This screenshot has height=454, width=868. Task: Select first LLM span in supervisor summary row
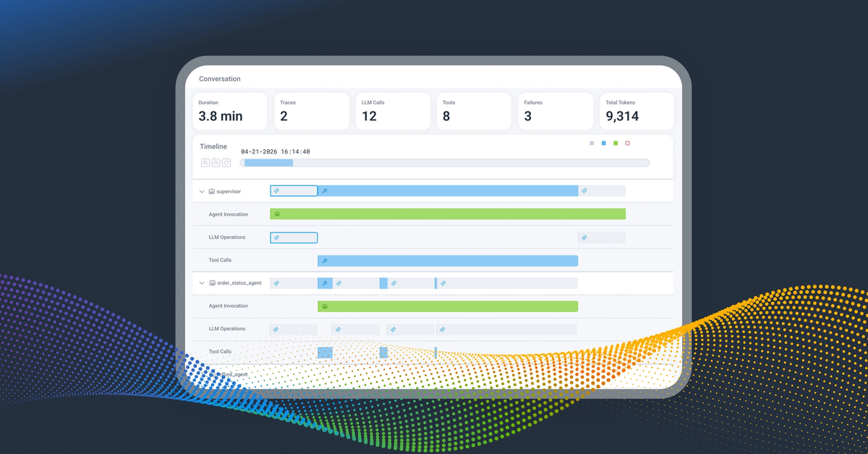pos(294,191)
